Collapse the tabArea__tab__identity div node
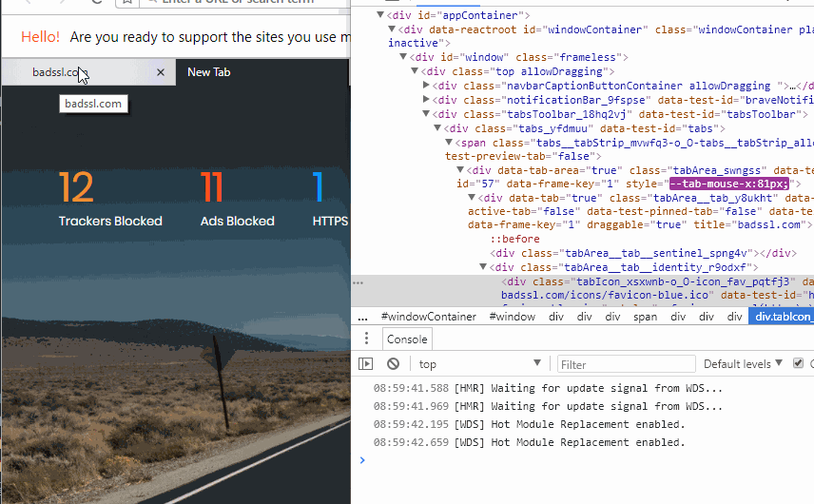The width and height of the screenshot is (814, 504). [483, 267]
